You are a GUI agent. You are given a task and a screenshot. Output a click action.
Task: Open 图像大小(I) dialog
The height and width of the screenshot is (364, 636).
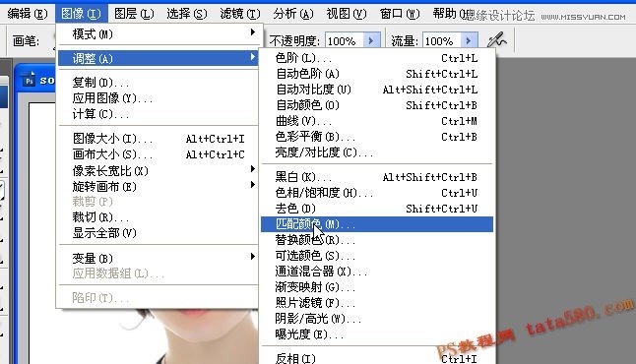[159, 139]
